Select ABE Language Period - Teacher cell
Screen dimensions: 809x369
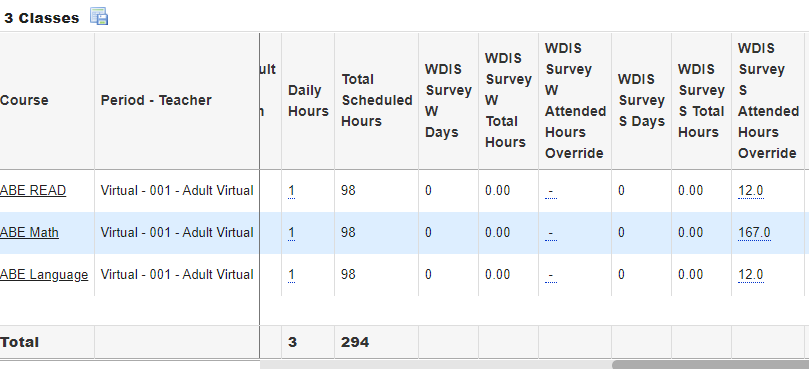(x=177, y=275)
